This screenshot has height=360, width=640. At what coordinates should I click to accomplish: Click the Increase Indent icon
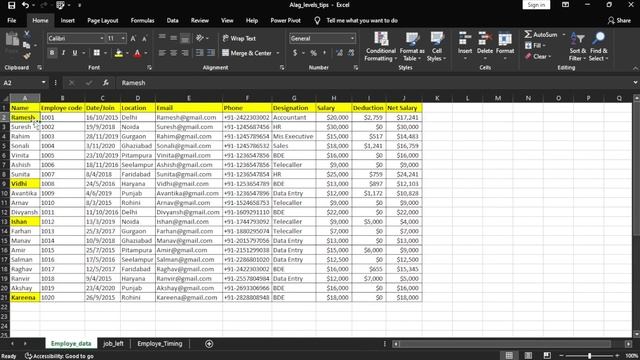211,53
